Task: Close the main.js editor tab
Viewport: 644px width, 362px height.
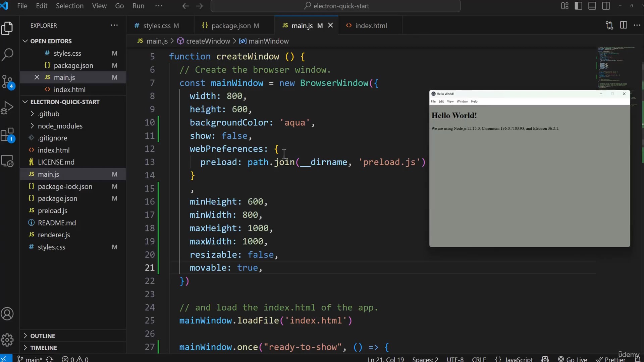Action: [330, 25]
